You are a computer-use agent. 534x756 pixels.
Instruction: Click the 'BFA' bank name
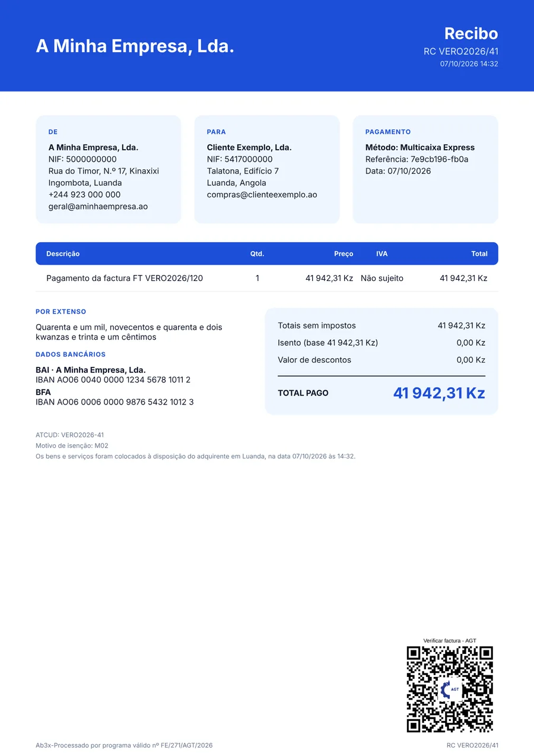43,393
